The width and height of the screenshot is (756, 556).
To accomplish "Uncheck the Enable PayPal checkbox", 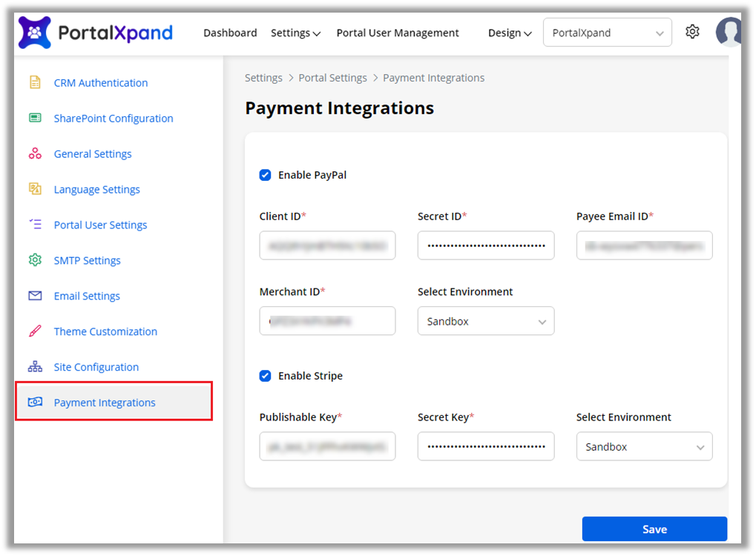I will 265,175.
